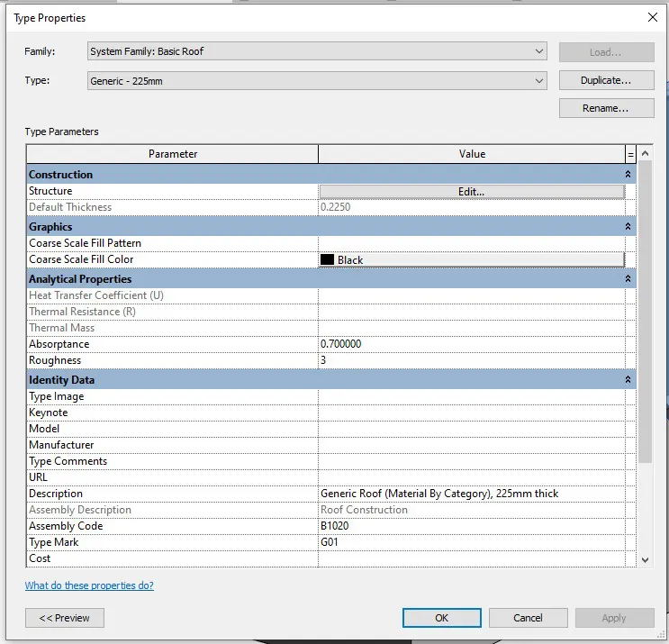Click the Rename... button
Viewport: 669px width, 644px height.
coord(606,108)
